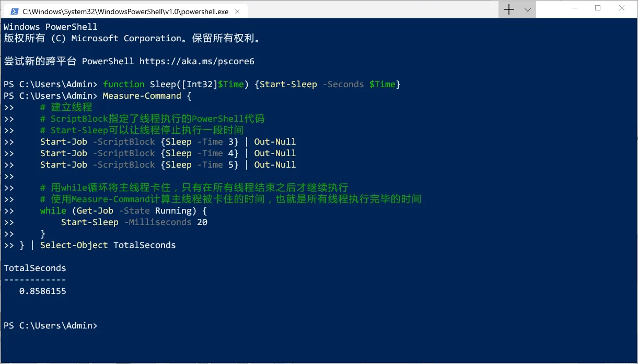Viewport: 638px width, 364px height.
Task: Maximize the terminal window
Action: (598, 8)
